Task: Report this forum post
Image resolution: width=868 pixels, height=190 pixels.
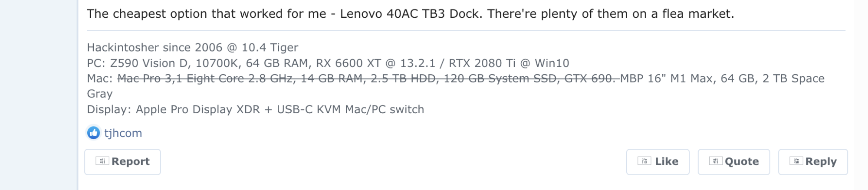Action: [122, 162]
